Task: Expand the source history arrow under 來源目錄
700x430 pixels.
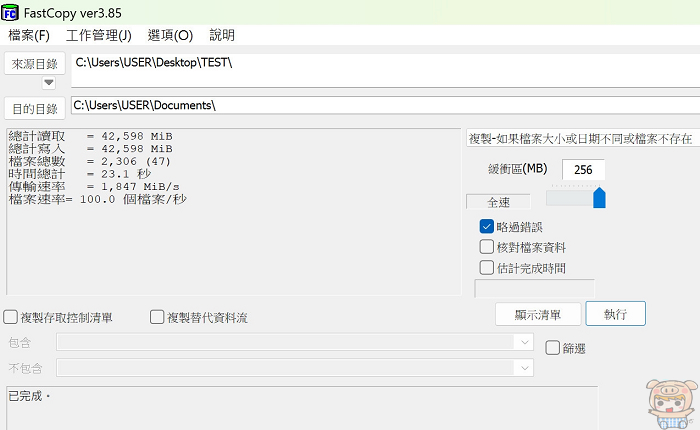Action: pyautogui.click(x=48, y=83)
